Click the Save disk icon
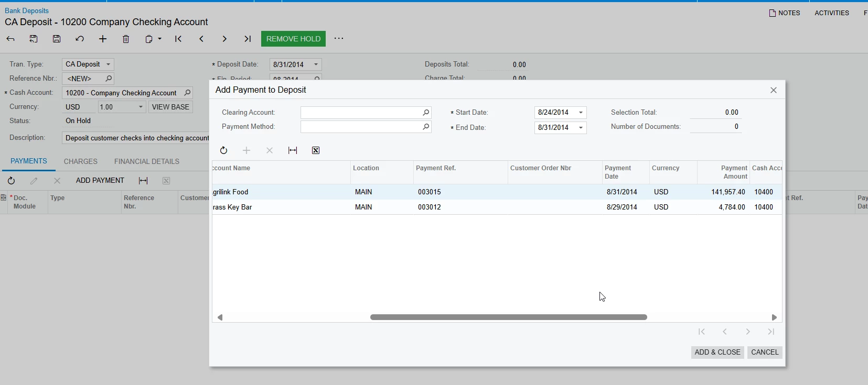Screen dimensions: 868x385 pos(57,39)
